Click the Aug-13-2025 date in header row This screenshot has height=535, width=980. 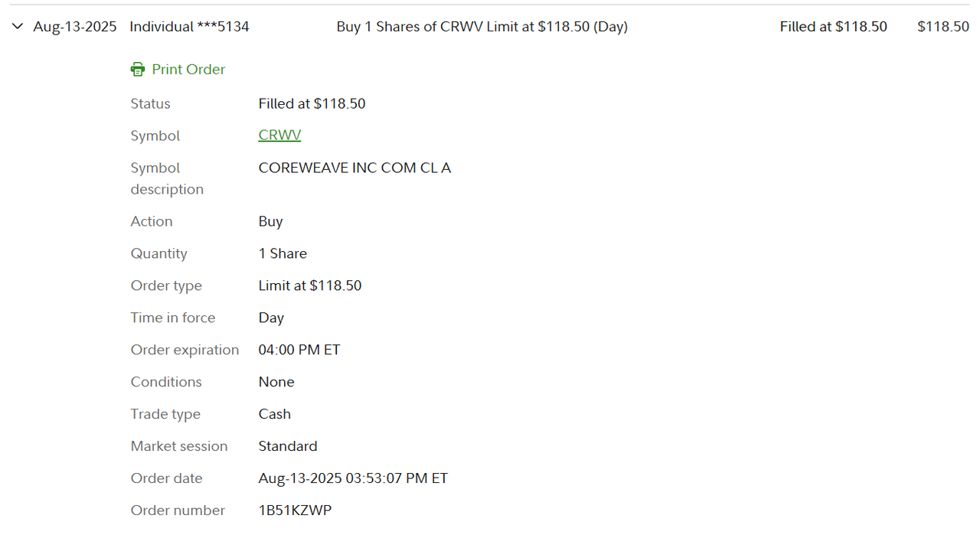pos(75,27)
